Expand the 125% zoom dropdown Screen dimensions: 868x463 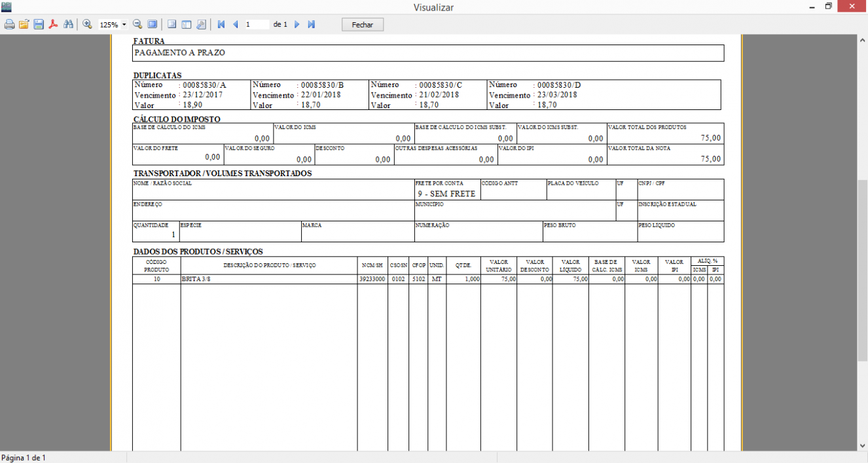click(124, 24)
